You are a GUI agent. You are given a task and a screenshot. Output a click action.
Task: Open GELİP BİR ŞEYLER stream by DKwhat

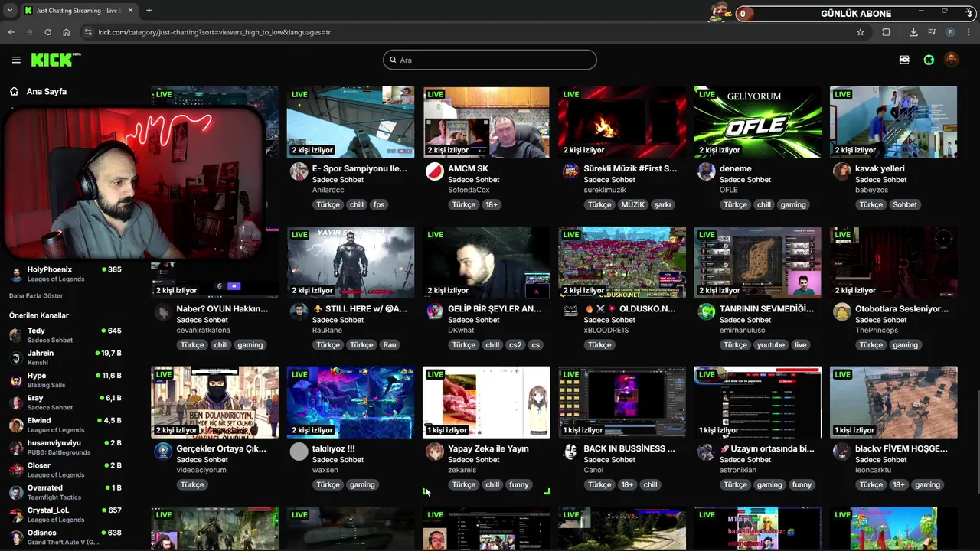(486, 262)
